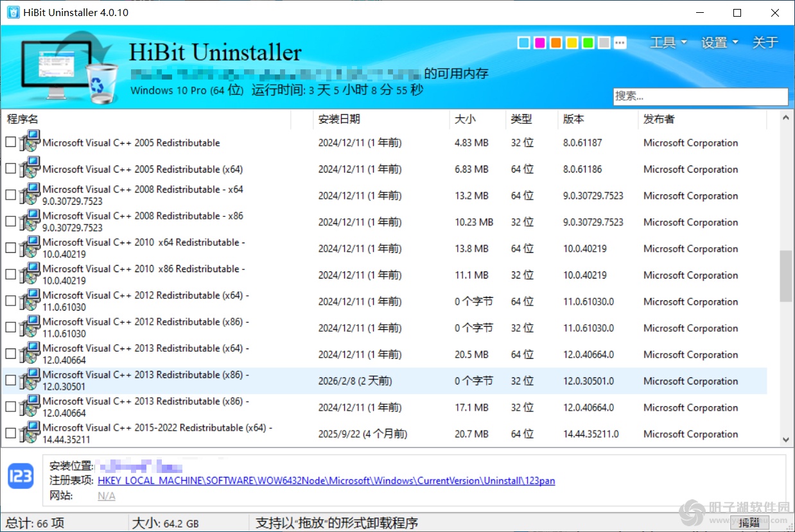Click the 捐赠 donate button

click(749, 523)
